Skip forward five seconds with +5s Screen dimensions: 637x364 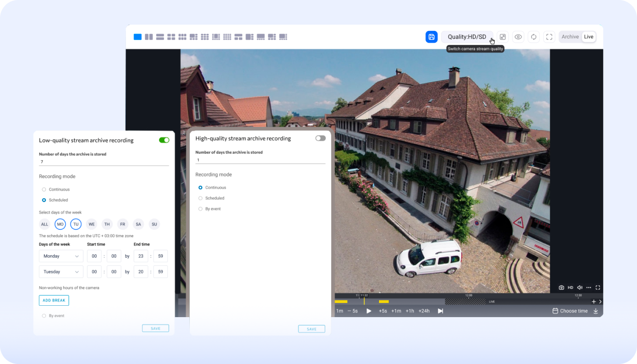[383, 311]
